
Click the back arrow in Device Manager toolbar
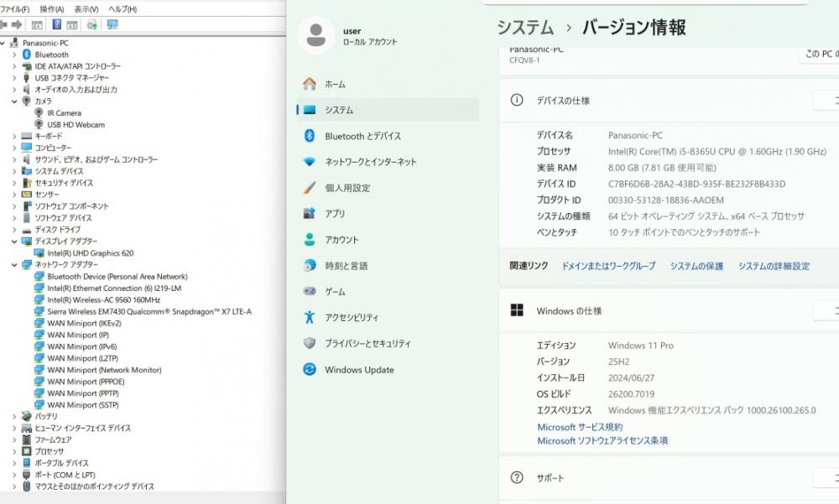click(3, 24)
